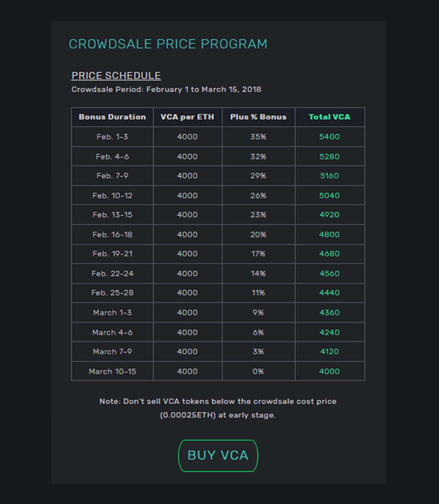
Task: Select the Feb. 1-3 row cell
Action: 112,137
